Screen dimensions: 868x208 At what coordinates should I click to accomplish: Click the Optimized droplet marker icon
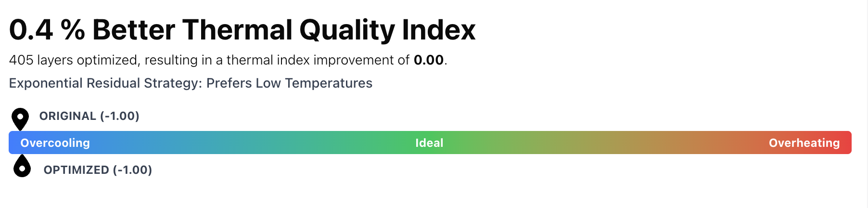(22, 167)
